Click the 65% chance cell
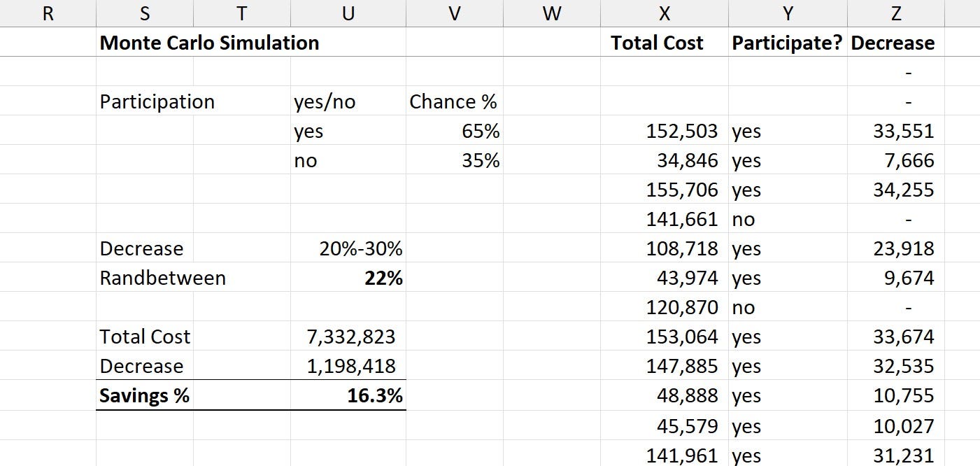 454,131
